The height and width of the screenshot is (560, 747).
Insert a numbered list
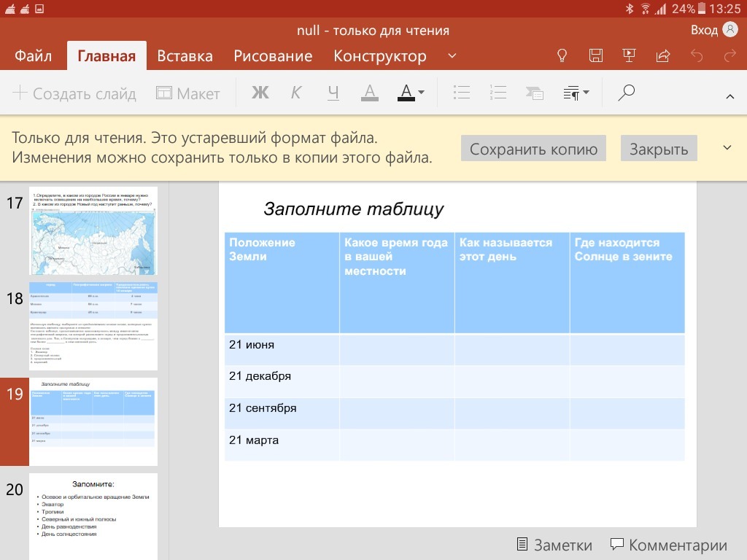coord(498,93)
